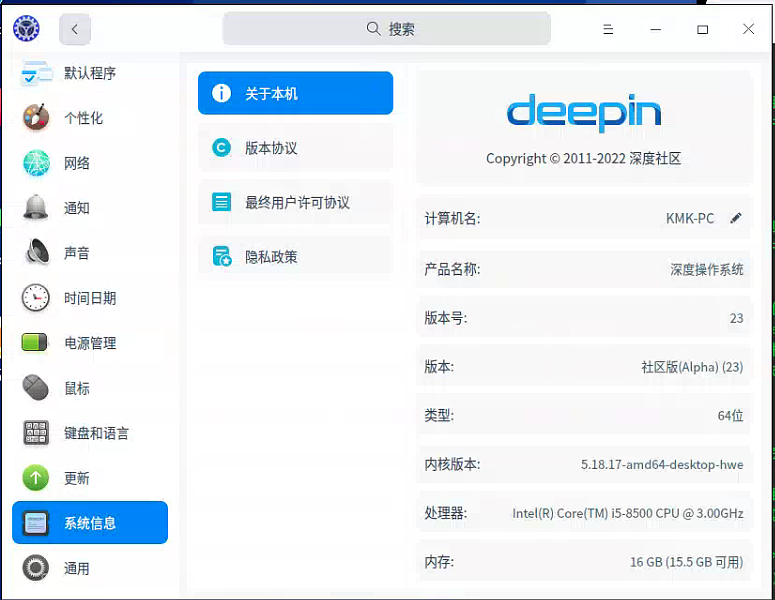The height and width of the screenshot is (600, 775).
Task: Click the 内核版本 label
Action: tap(452, 464)
